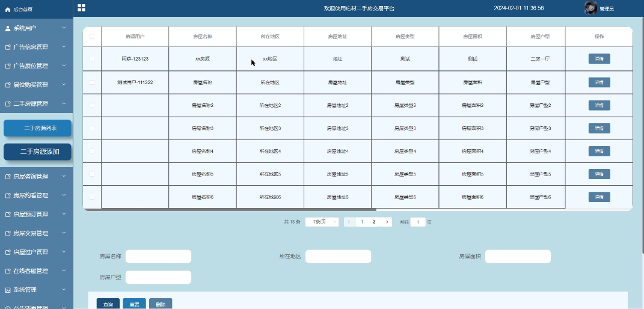Open 详情 for 房屋名称3 row

coord(600,128)
